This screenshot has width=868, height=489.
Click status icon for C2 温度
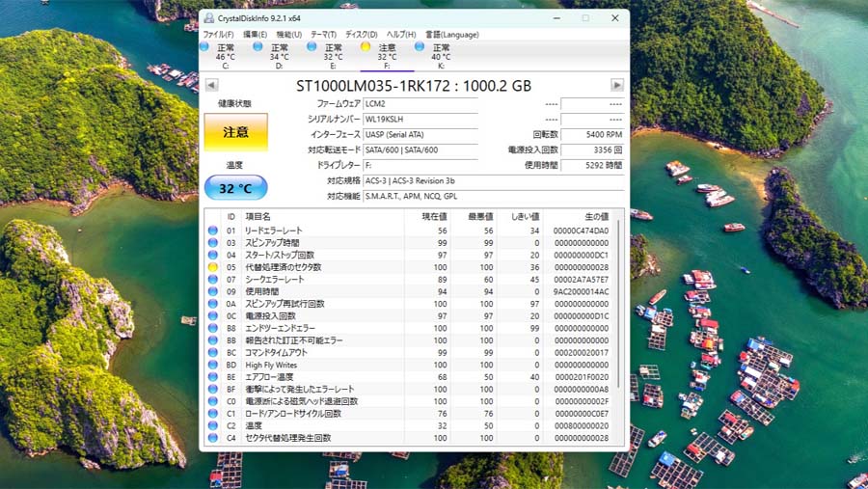point(212,425)
